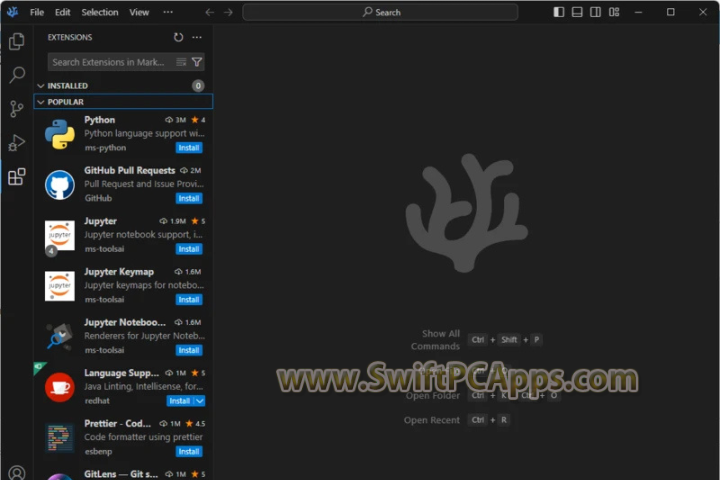Screen dimensions: 720x480
Task: Install Prettier code formatter extension
Action: (189, 452)
